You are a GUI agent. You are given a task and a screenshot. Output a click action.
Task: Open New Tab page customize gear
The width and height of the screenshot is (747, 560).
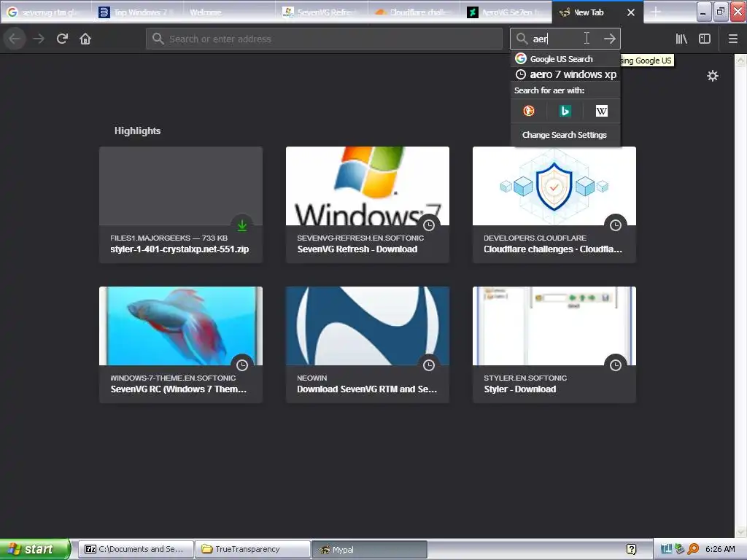coord(713,76)
